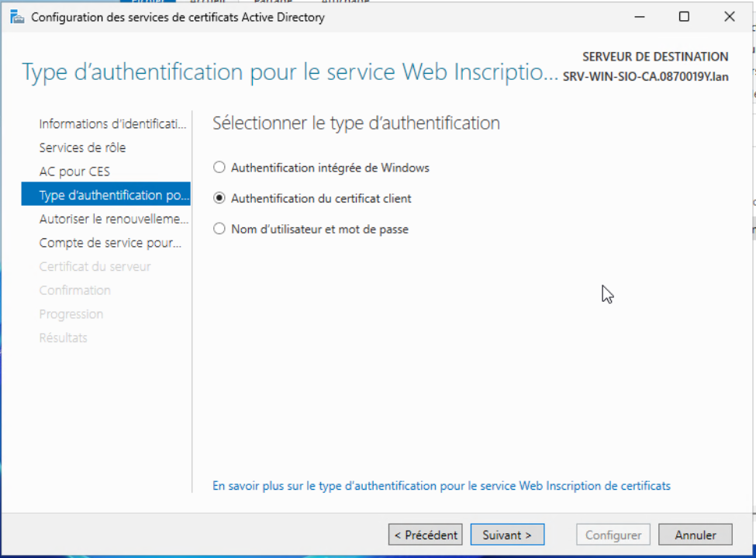Click the Confirmation step in sidebar
756x558 pixels.
pyautogui.click(x=74, y=290)
